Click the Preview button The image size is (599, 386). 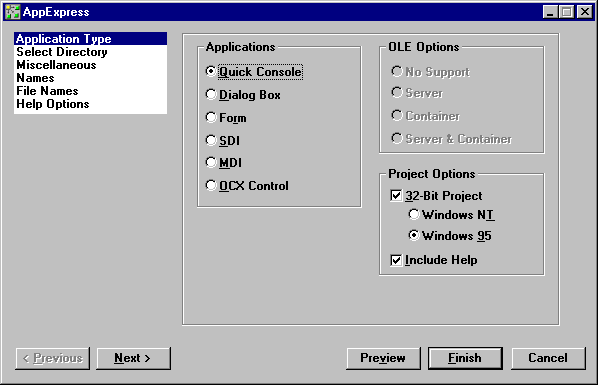[x=383, y=358]
